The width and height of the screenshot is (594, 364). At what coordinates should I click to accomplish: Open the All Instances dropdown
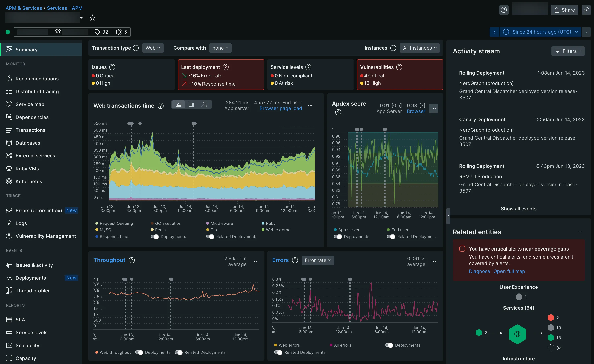[419, 48]
